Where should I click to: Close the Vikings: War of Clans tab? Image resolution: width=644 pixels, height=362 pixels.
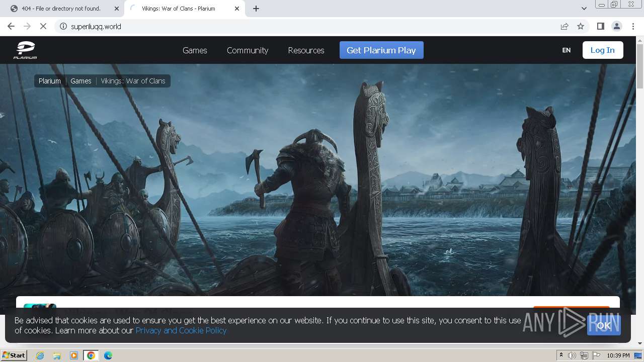tap(237, 9)
